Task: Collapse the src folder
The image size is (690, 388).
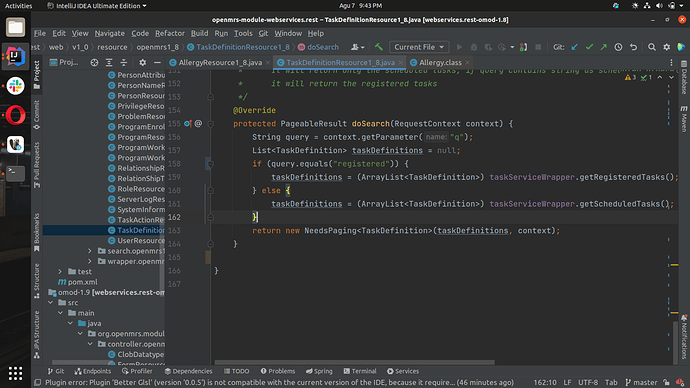Action: (x=51, y=303)
